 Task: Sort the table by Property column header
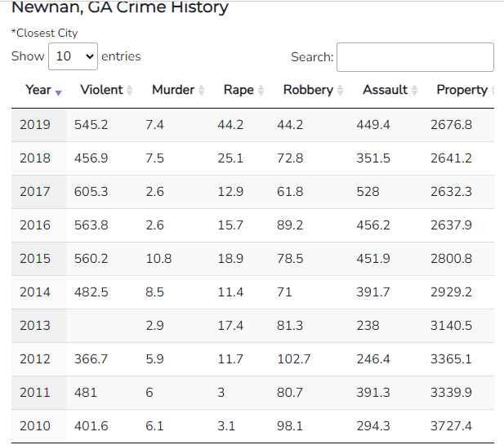point(462,90)
